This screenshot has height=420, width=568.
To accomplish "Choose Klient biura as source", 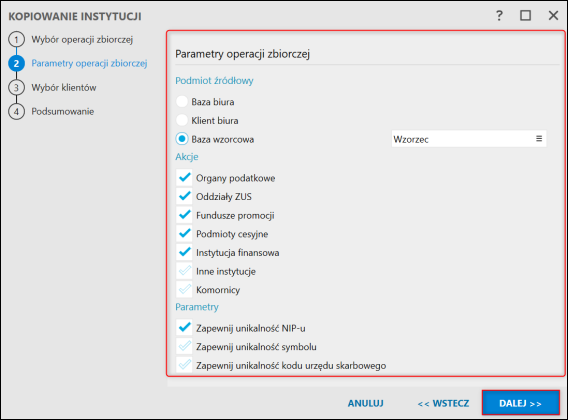I will coord(182,120).
